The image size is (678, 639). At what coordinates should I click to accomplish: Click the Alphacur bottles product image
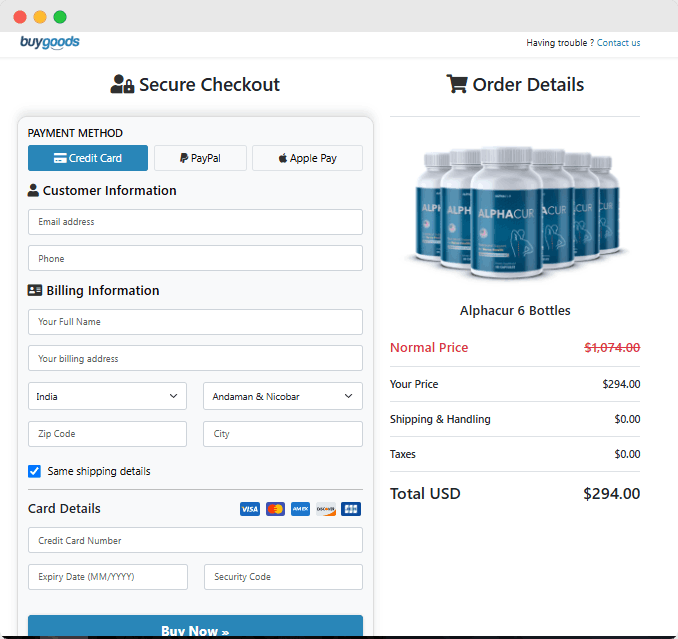point(515,213)
